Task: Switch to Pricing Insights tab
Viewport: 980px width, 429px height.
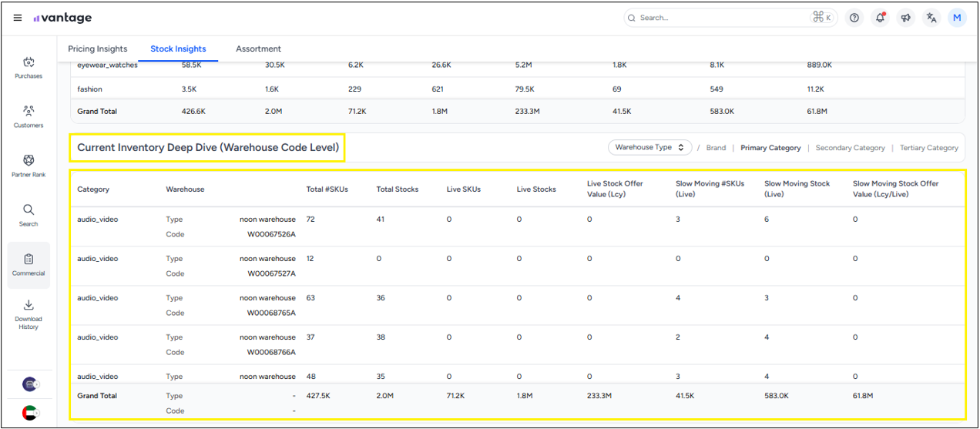Action: [98, 49]
